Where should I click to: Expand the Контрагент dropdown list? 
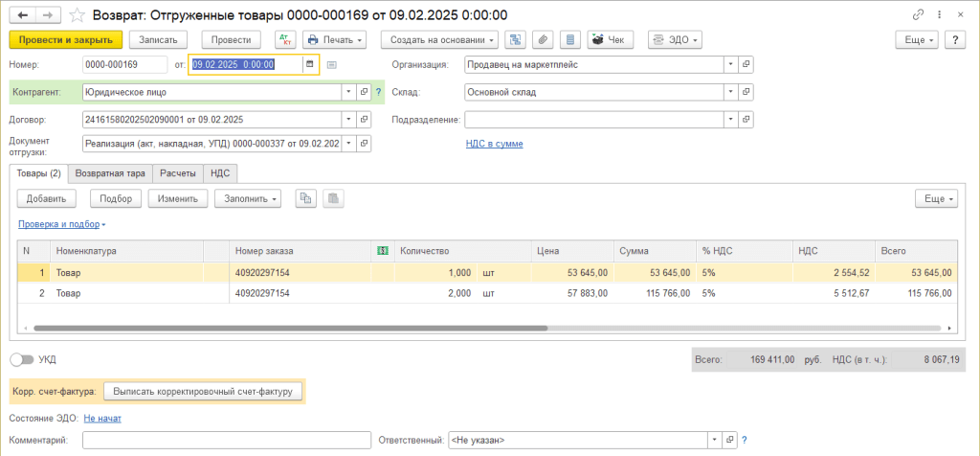(348, 92)
